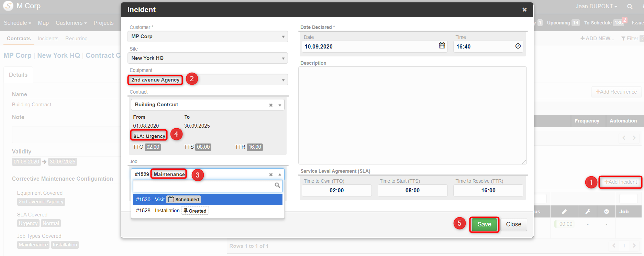Click the search icon in job filter
Screen dimensions: 644x256
click(x=277, y=185)
